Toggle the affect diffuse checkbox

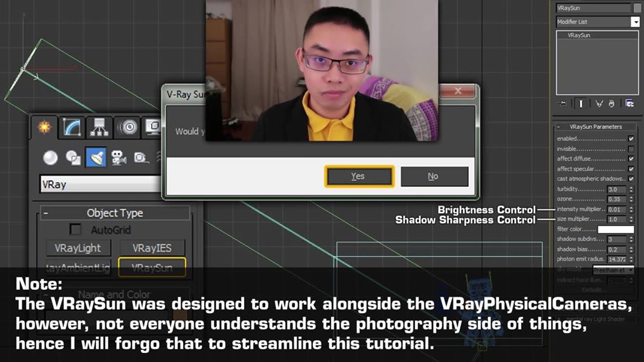pos(631,159)
